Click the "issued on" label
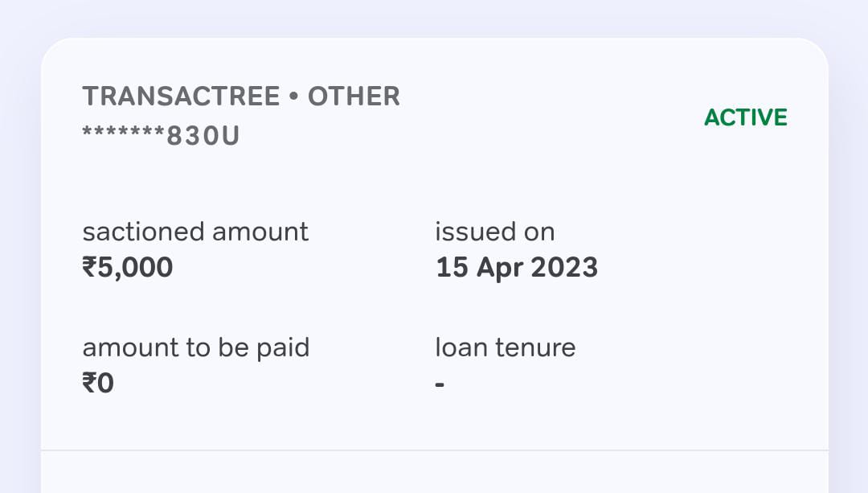 (x=494, y=232)
